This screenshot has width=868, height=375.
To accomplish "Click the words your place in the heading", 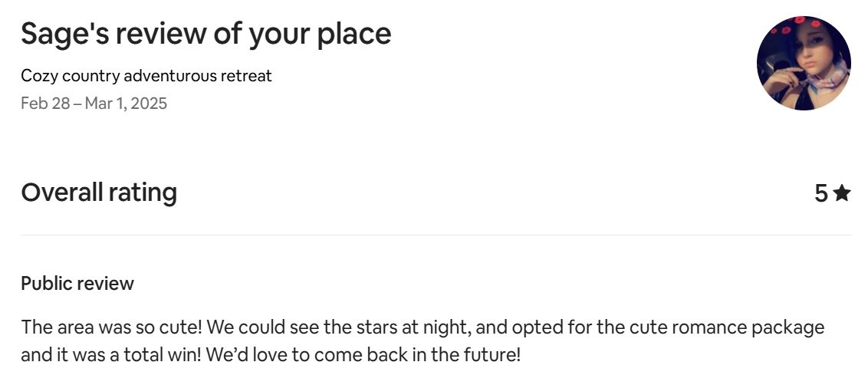I will (x=320, y=34).
